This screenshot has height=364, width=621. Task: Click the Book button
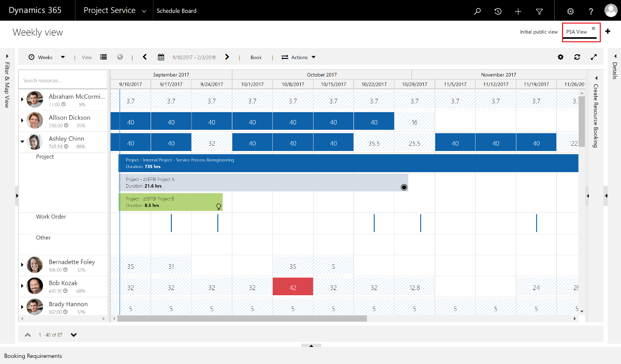click(x=256, y=57)
